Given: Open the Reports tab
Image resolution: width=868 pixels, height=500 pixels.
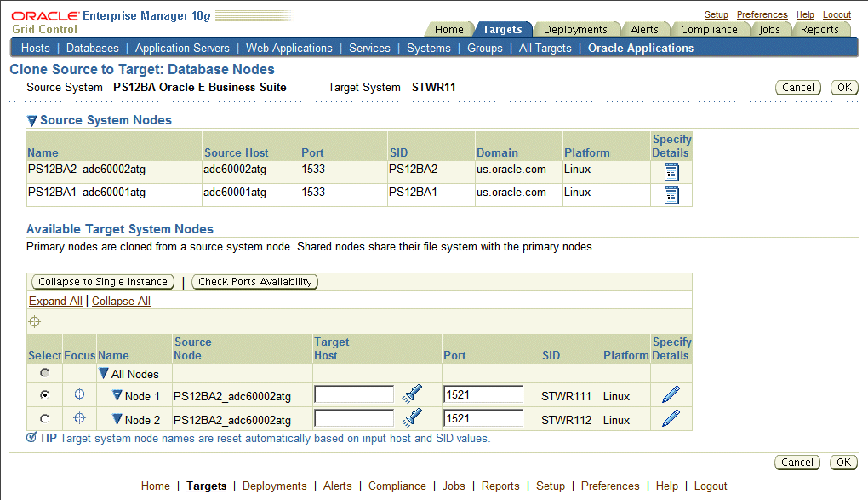Looking at the screenshot, I should pos(819,29).
